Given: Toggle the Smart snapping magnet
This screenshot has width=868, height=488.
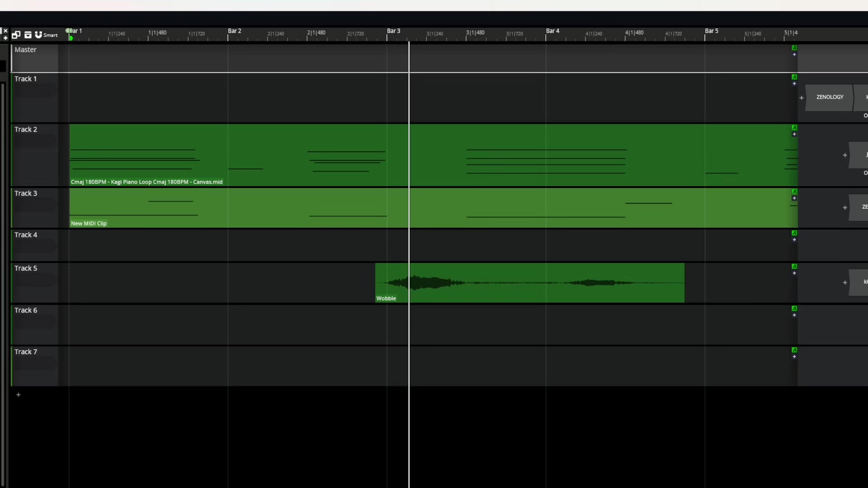Looking at the screenshot, I should (x=38, y=35).
